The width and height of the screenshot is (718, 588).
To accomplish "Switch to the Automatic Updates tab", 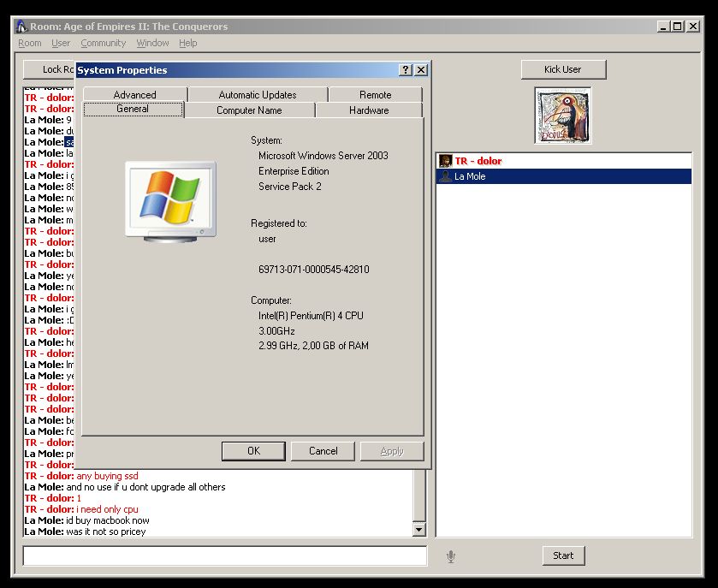I will pyautogui.click(x=258, y=94).
